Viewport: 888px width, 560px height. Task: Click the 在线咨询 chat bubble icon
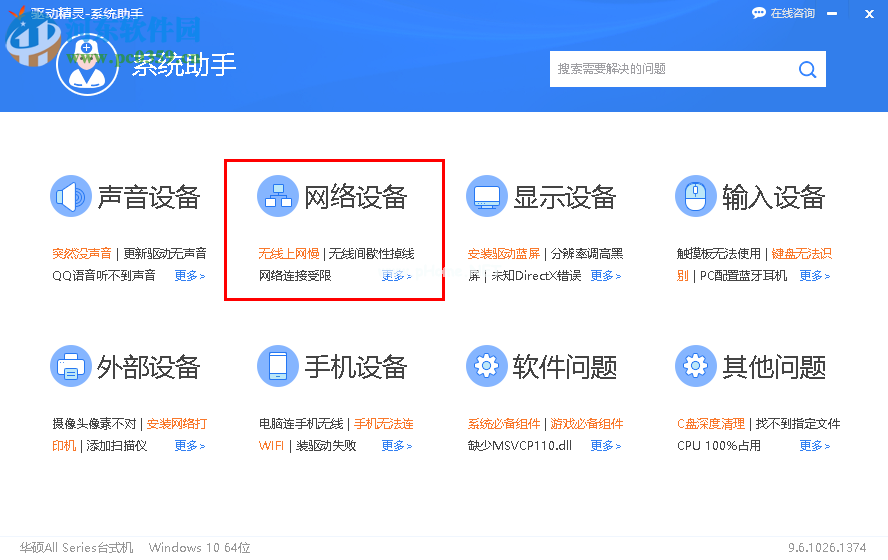[758, 13]
